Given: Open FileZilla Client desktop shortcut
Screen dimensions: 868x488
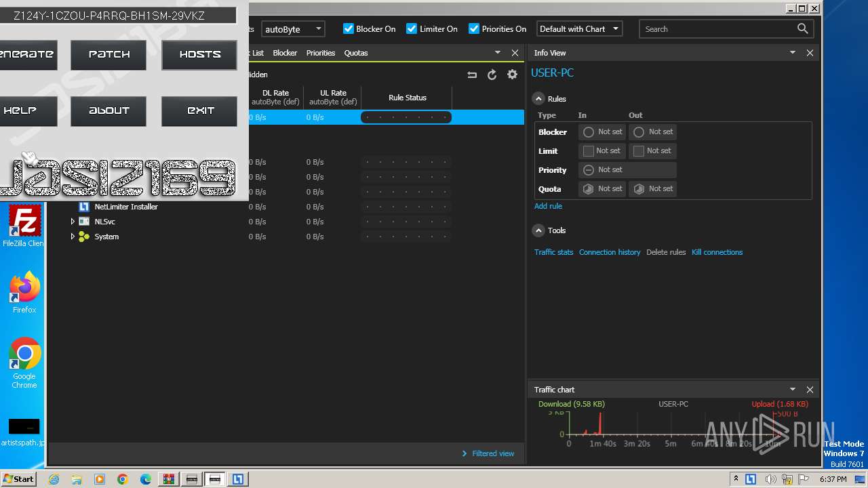Looking at the screenshot, I should pyautogui.click(x=24, y=226).
